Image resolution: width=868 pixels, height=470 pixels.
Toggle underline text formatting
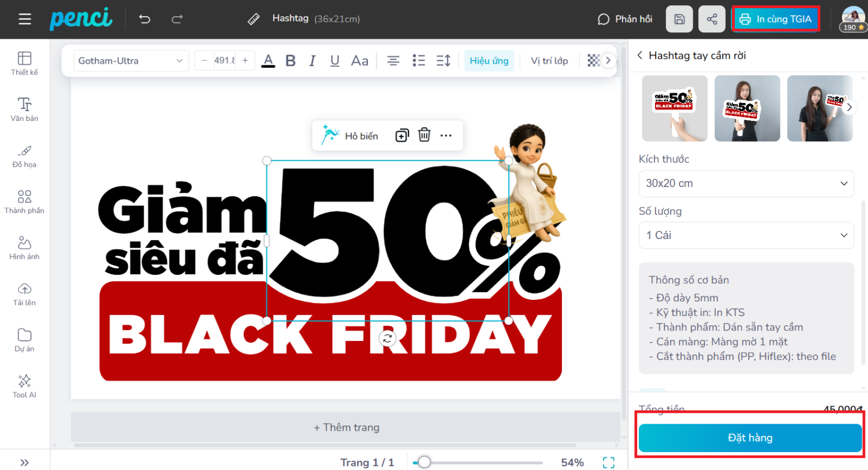click(x=334, y=60)
